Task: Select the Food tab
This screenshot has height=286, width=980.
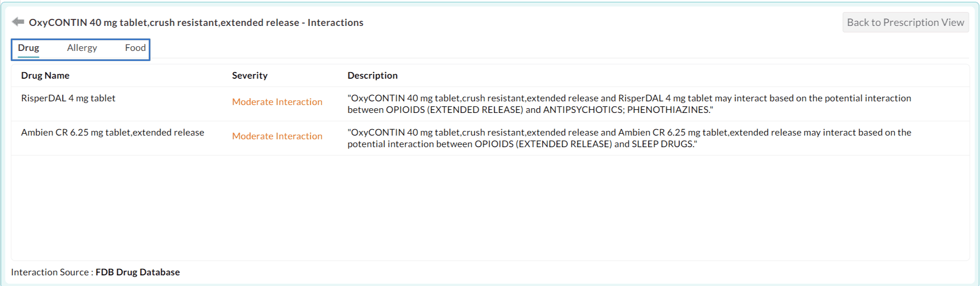Action: pyautogui.click(x=135, y=48)
